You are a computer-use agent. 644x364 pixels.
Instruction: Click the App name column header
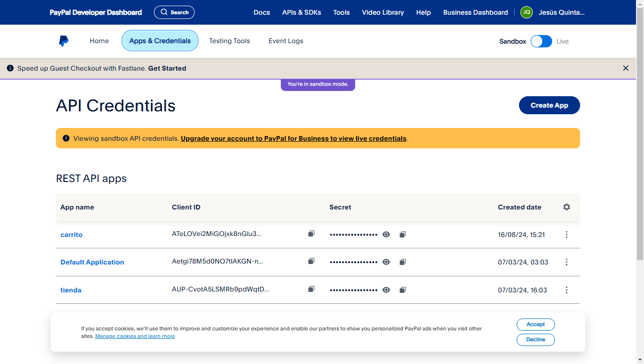(77, 207)
